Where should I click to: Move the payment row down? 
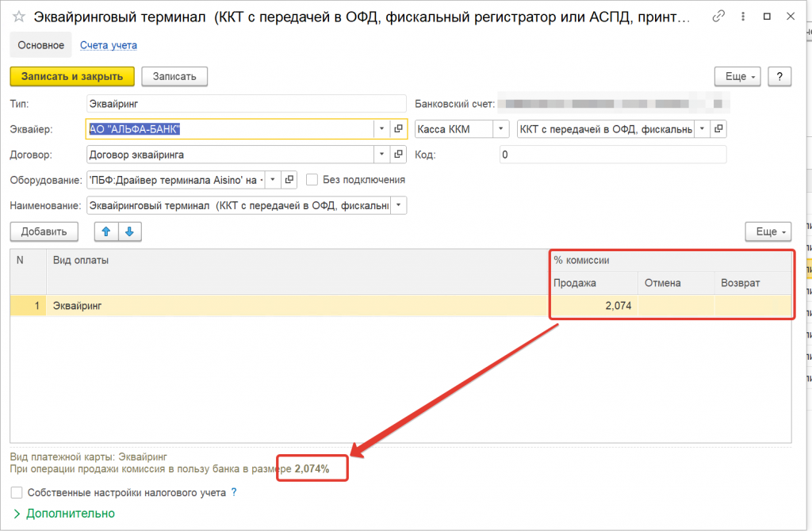(x=130, y=231)
